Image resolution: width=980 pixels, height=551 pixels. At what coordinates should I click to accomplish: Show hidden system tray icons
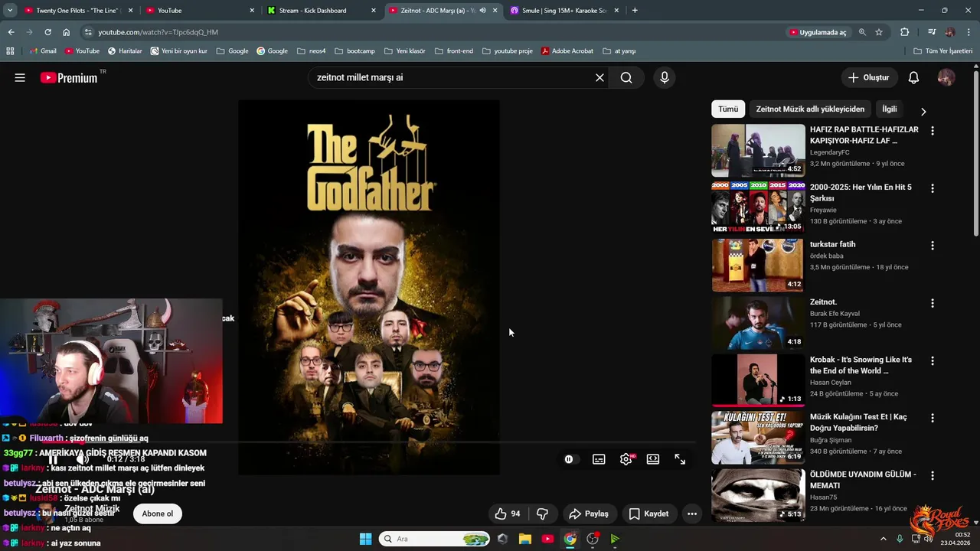tap(883, 539)
